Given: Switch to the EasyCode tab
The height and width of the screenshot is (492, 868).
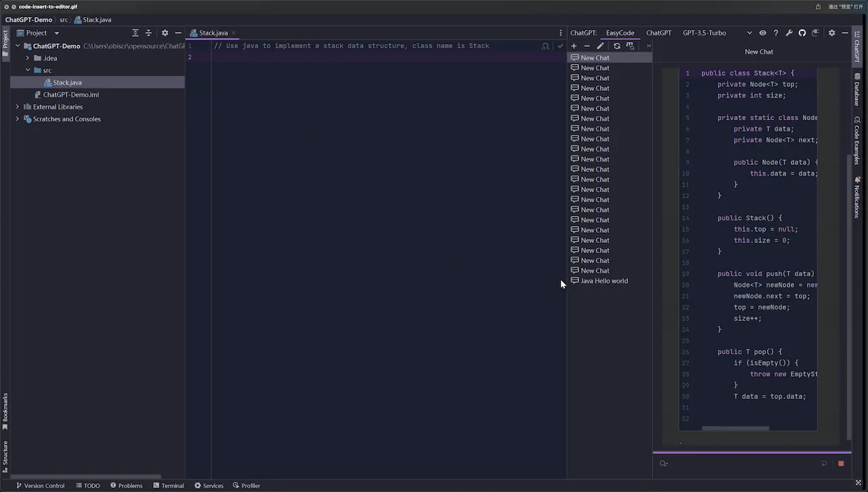Looking at the screenshot, I should click(x=620, y=33).
